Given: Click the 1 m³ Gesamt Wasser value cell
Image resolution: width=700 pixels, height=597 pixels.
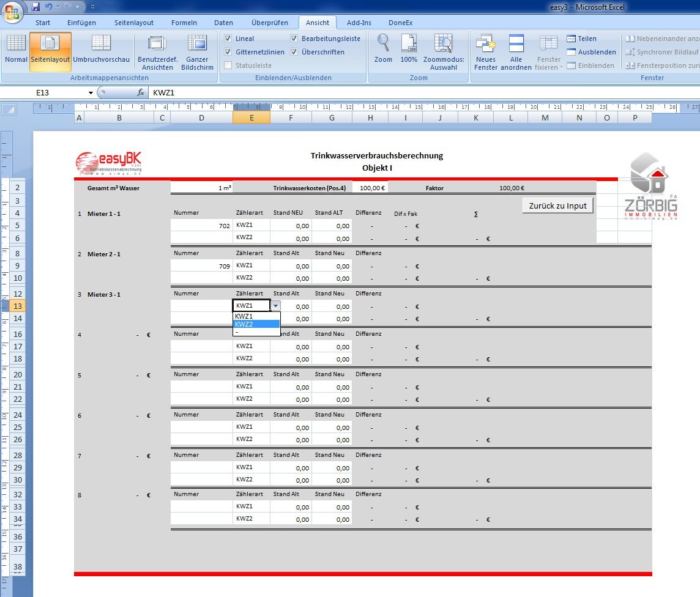Looking at the screenshot, I should coord(202,188).
